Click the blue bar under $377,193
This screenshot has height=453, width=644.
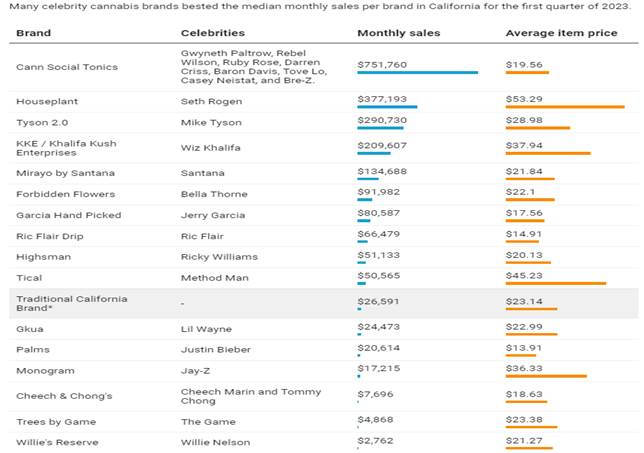[387, 106]
